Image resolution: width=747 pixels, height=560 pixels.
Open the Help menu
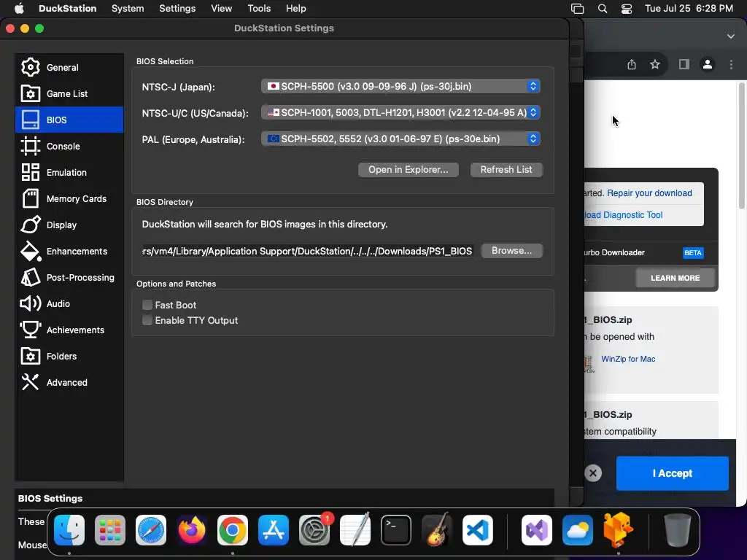[296, 9]
